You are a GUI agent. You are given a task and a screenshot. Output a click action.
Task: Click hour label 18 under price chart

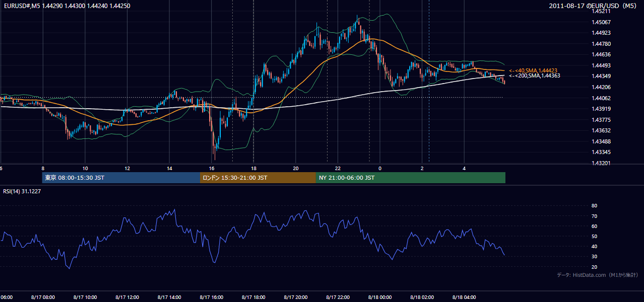[254, 168]
